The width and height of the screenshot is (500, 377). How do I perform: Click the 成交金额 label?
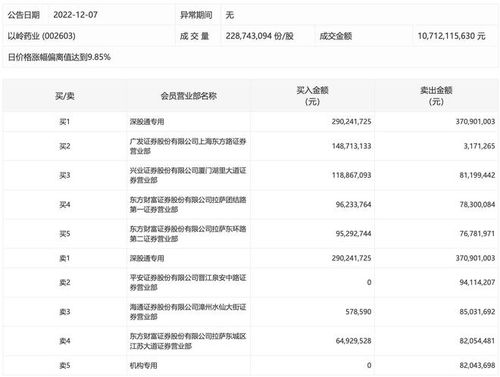(x=336, y=36)
